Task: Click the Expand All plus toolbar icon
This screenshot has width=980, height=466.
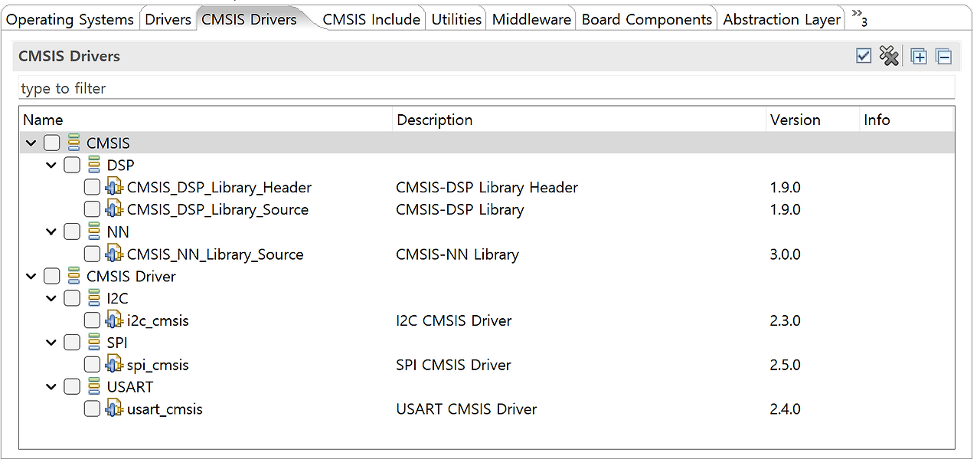Action: pos(918,55)
